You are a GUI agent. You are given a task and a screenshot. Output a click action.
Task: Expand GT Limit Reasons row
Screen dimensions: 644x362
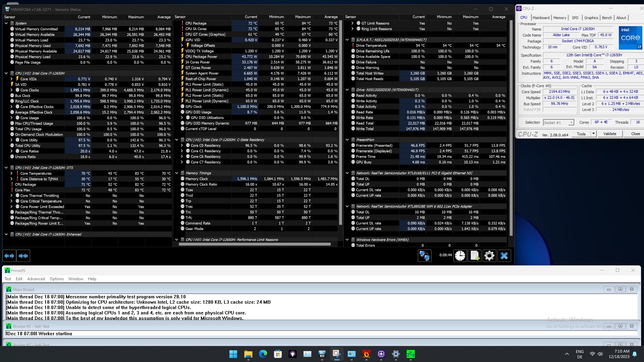[352, 23]
